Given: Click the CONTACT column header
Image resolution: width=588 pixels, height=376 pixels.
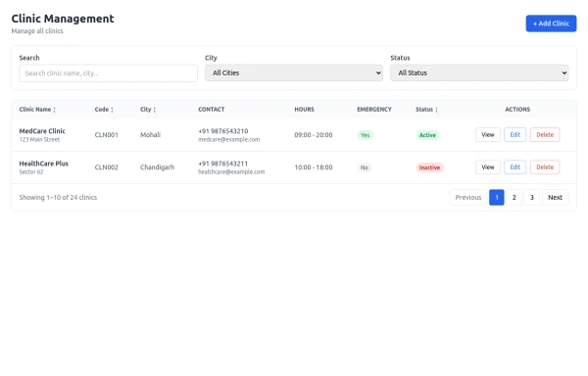Looking at the screenshot, I should coord(211,110).
